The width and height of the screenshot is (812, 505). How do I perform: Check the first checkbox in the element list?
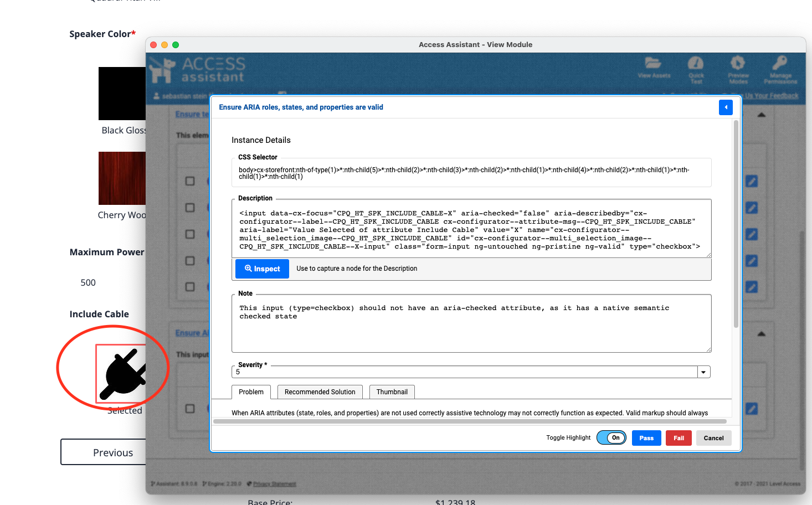click(x=190, y=181)
